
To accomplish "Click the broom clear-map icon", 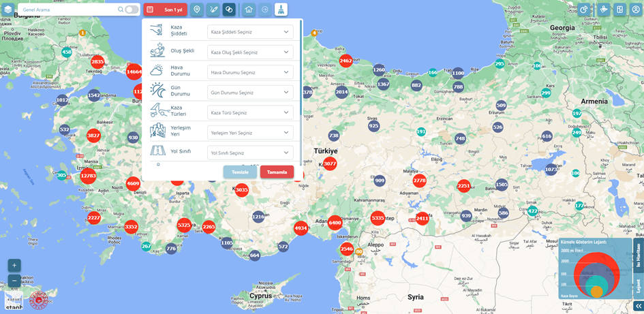I will coord(281,10).
